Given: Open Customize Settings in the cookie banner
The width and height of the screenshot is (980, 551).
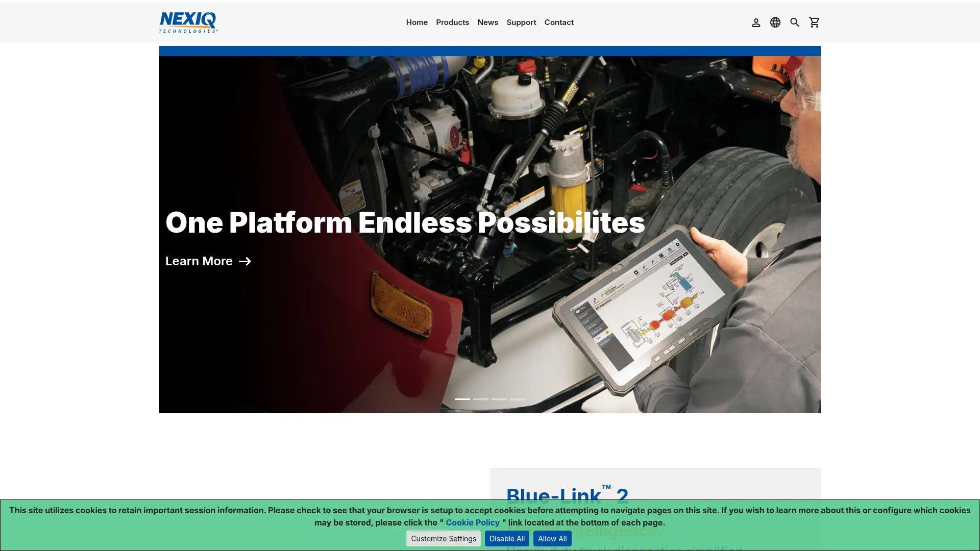Looking at the screenshot, I should coord(443,538).
